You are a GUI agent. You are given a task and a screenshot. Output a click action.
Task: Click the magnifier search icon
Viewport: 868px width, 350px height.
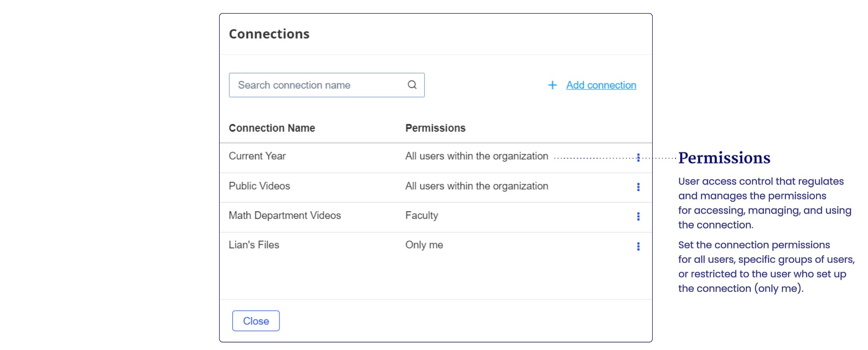tap(412, 85)
